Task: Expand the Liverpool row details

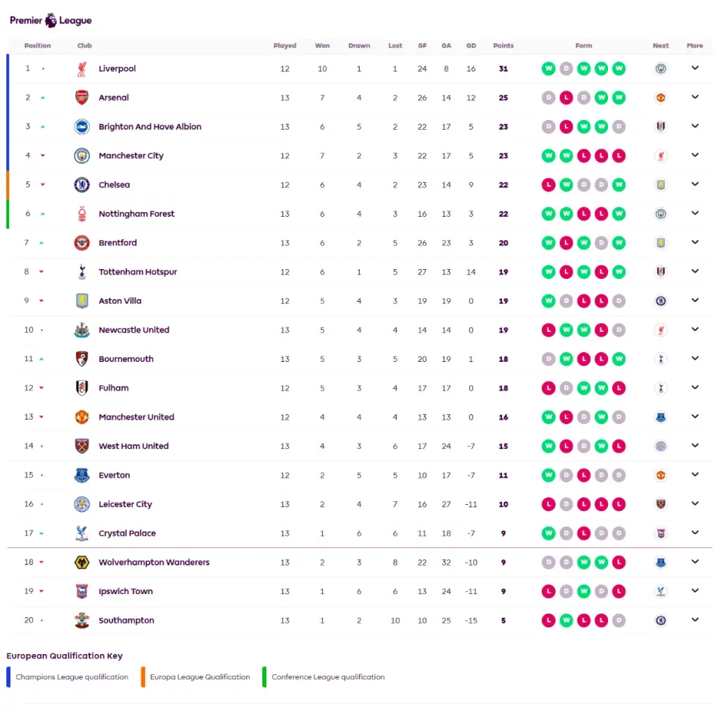Action: 695,68
